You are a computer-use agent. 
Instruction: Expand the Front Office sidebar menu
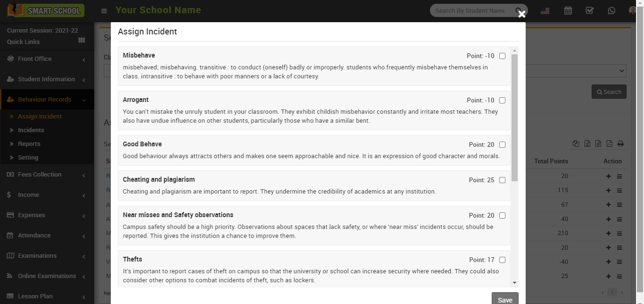click(x=47, y=59)
